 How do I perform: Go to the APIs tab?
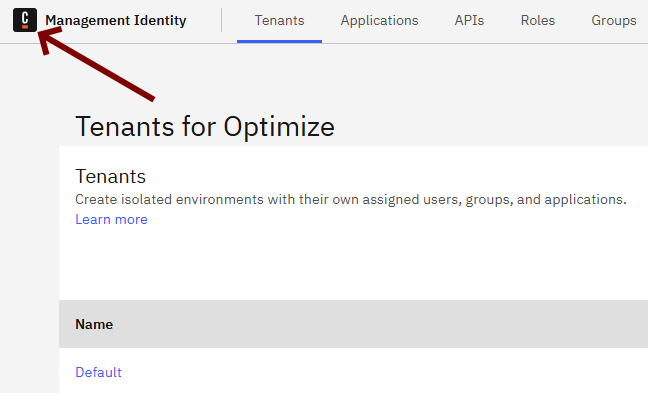point(469,21)
